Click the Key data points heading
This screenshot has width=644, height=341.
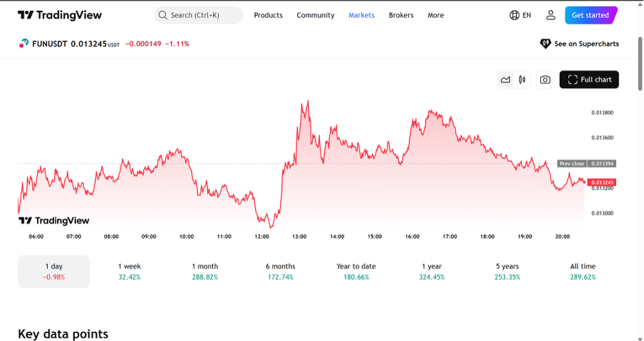(63, 334)
